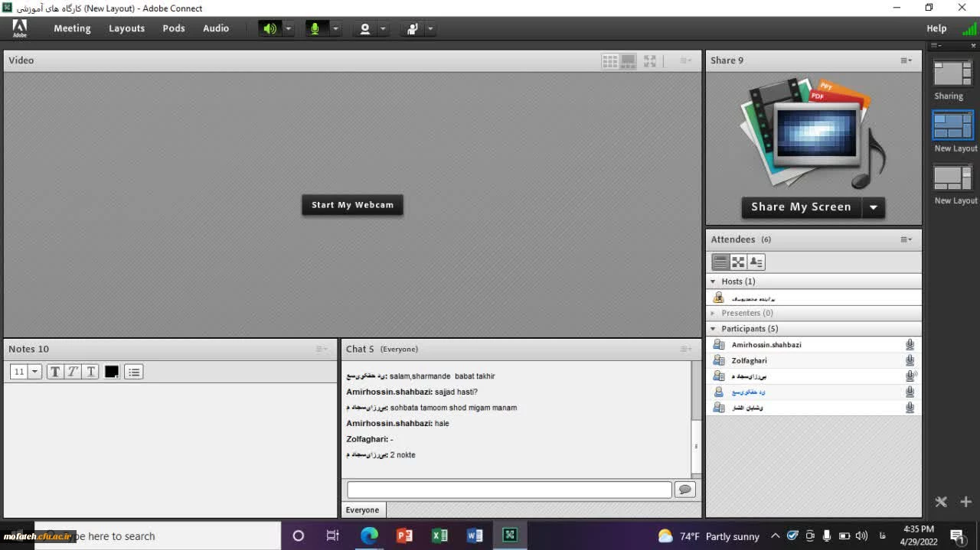Click the webcam icon in top toolbar

[364, 29]
